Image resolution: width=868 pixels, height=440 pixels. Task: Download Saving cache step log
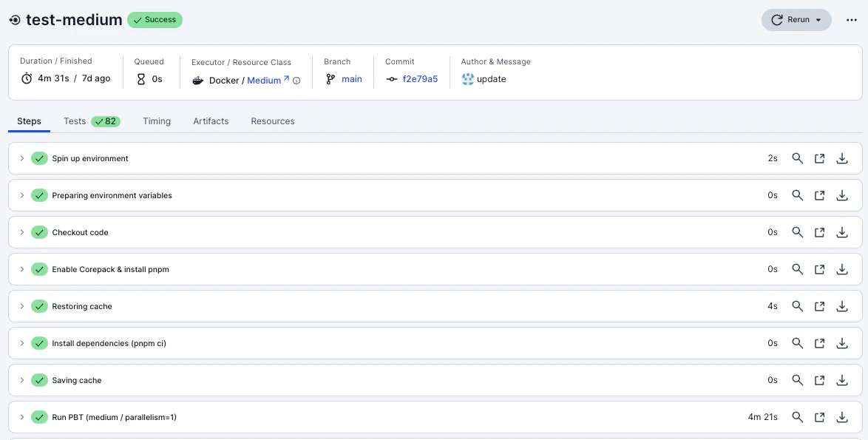tap(842, 380)
